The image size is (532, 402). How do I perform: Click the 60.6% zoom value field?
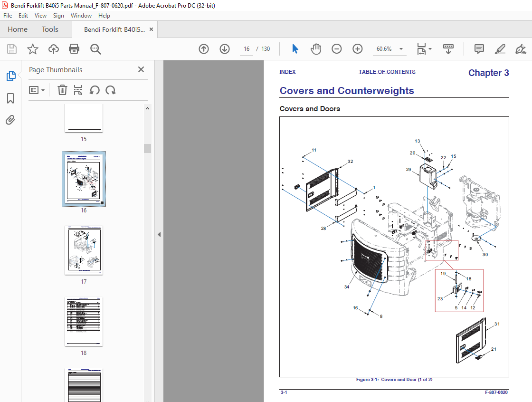(384, 49)
